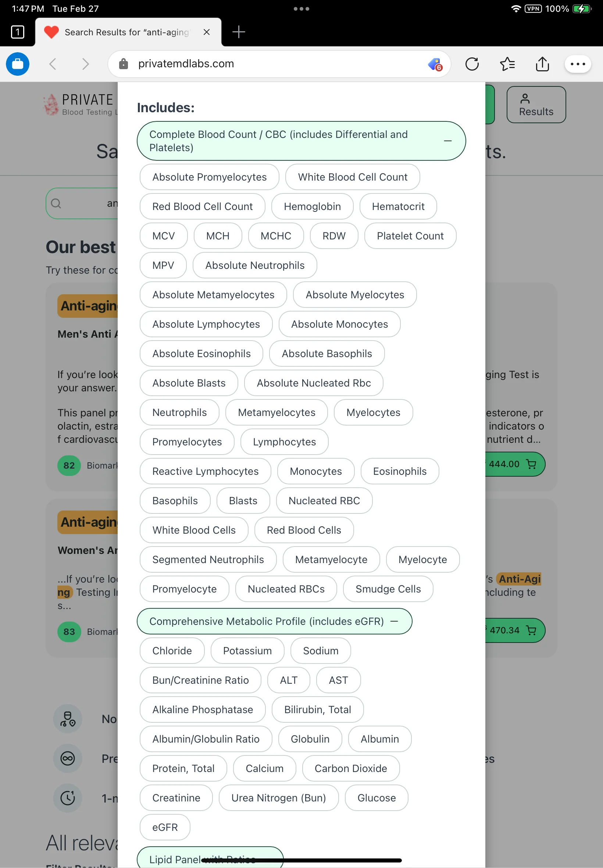The image size is (603, 868).
Task: Close the Search Results tab
Action: (206, 32)
